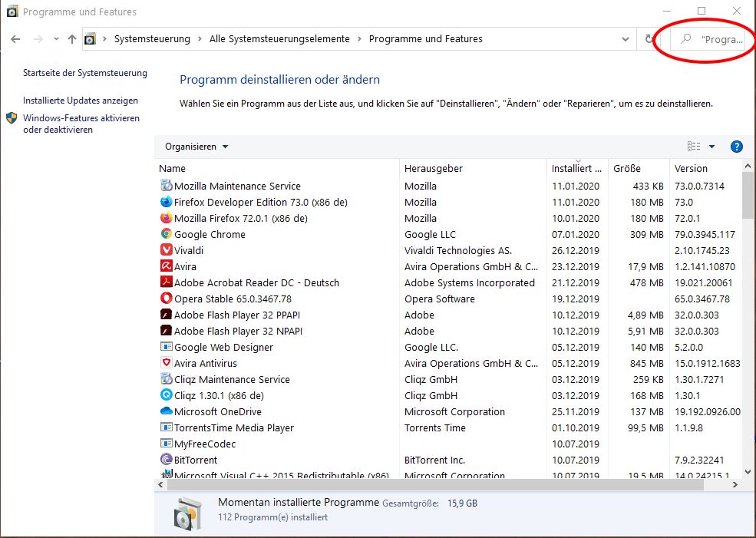Click the version 5.2.0.0 cell
The height and width of the screenshot is (538, 756).
(688, 348)
